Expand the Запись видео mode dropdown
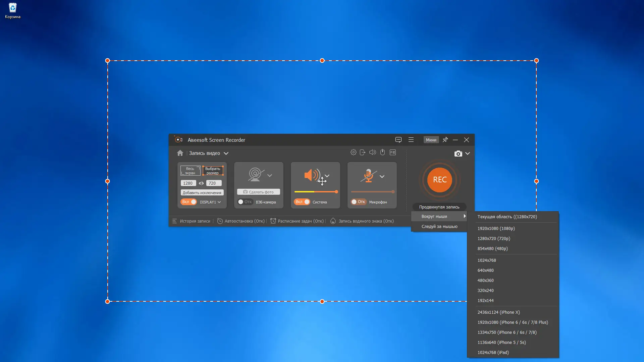The width and height of the screenshot is (644, 362). 226,154
